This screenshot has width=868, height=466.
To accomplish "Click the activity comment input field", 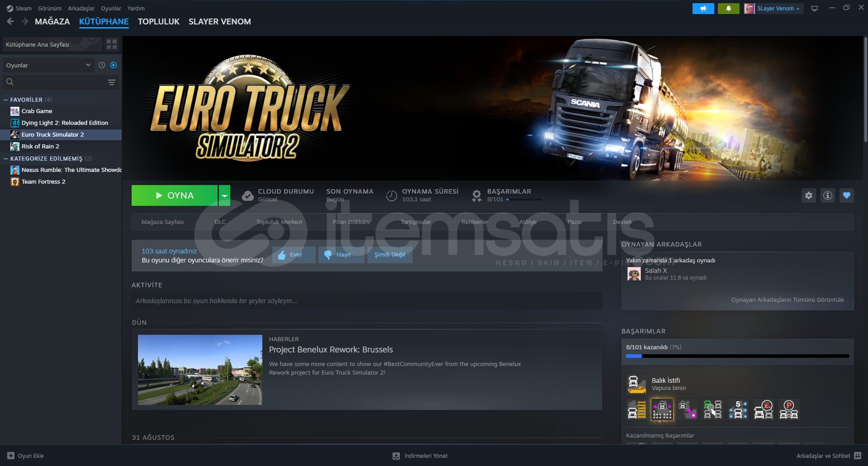I will click(367, 301).
